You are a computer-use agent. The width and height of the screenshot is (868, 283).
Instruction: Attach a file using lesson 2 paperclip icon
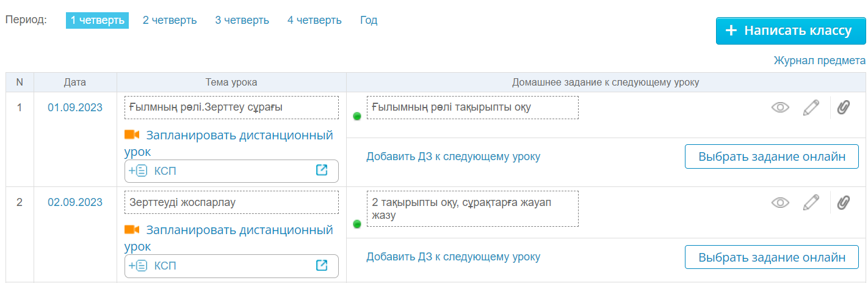pos(843,203)
